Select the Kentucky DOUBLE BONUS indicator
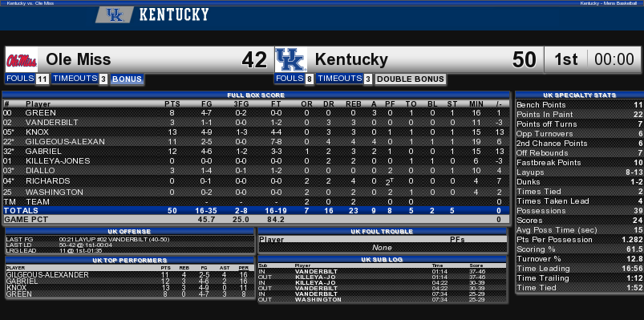The width and height of the screenshot is (644, 320). pos(411,79)
